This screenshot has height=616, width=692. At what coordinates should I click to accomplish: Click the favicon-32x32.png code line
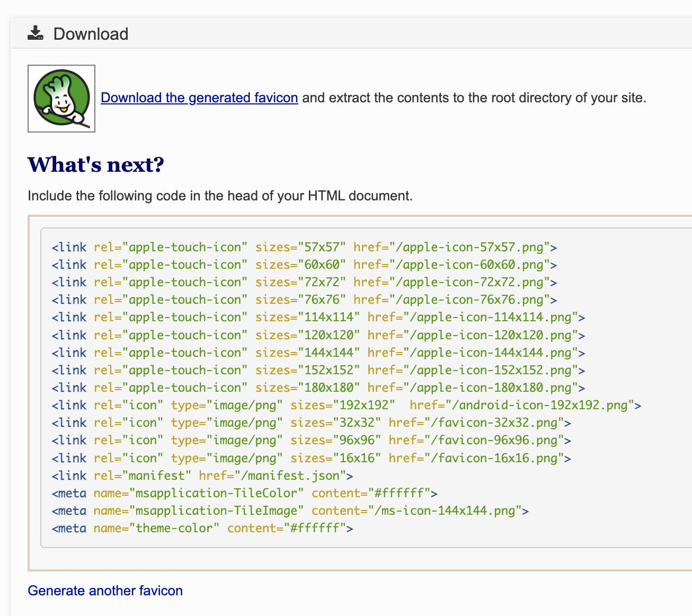(311, 423)
